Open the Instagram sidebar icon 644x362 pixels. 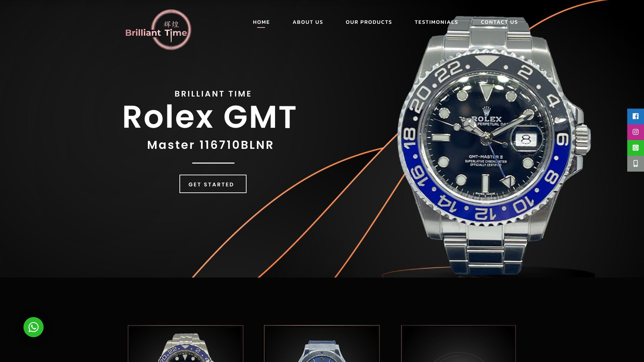(636, 132)
